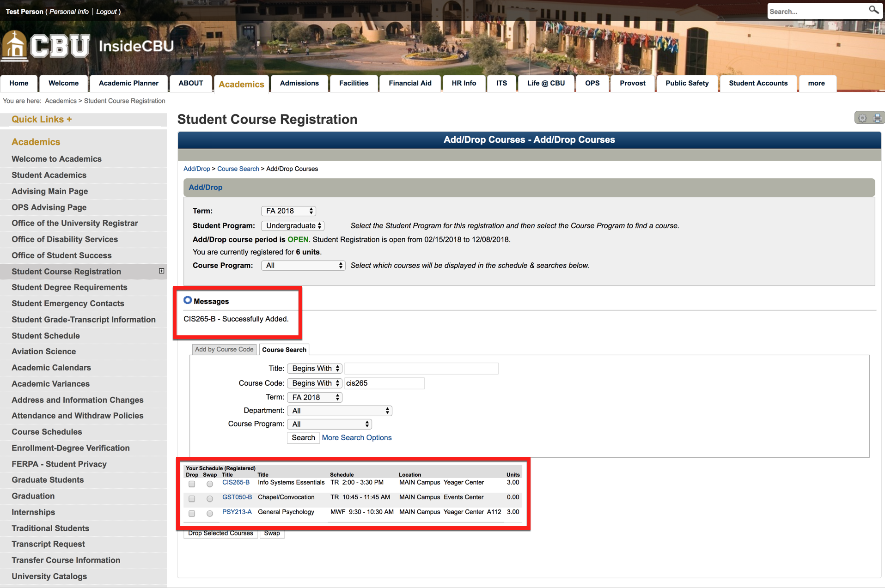Image resolution: width=885 pixels, height=588 pixels.
Task: Click the CBU logo
Action: tap(46, 46)
